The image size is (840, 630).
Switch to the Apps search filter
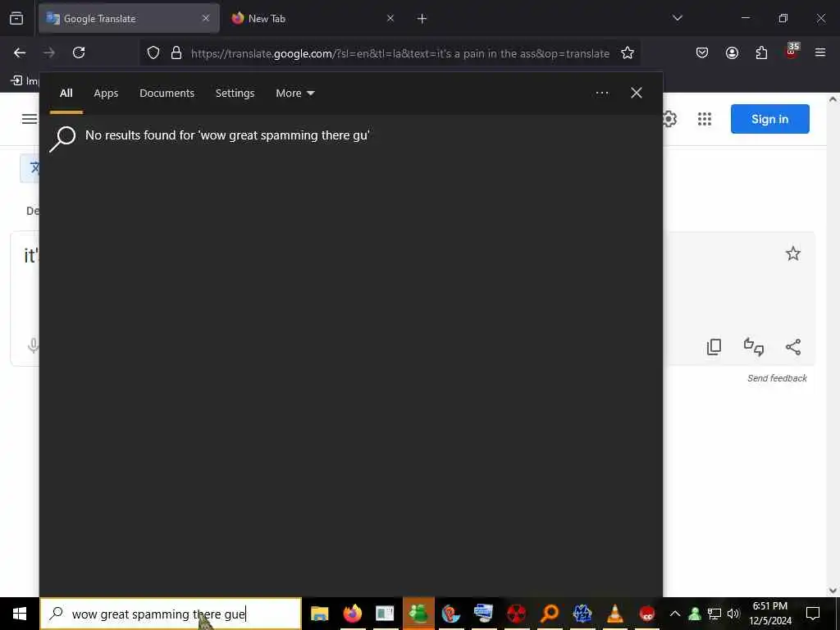click(x=106, y=94)
